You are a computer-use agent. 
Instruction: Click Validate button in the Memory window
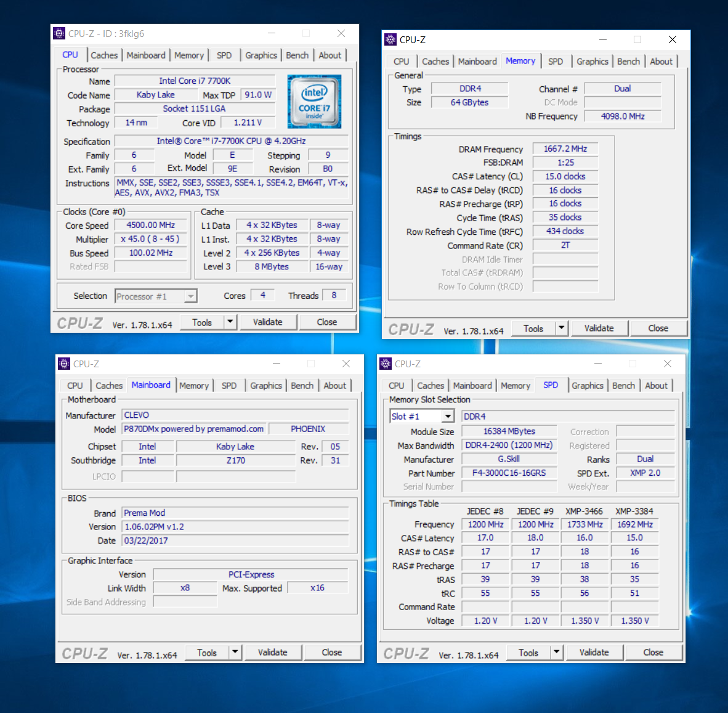click(x=599, y=328)
